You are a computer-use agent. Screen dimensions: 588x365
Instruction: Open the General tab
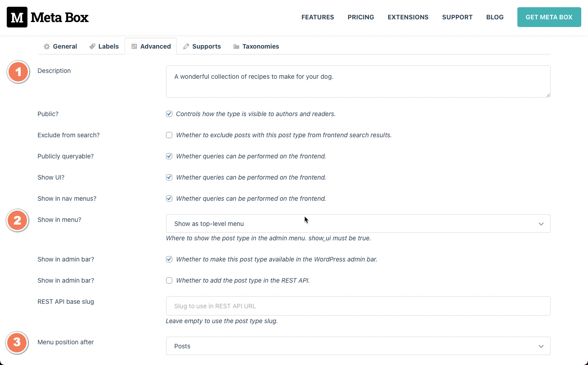pos(60,46)
